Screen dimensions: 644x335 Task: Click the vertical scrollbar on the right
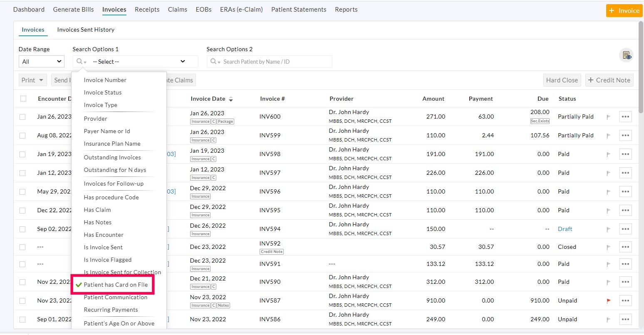pyautogui.click(x=641, y=67)
